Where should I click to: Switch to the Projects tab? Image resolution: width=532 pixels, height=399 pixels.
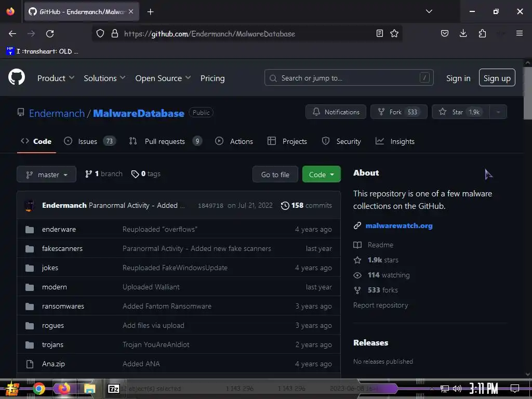coord(287,141)
